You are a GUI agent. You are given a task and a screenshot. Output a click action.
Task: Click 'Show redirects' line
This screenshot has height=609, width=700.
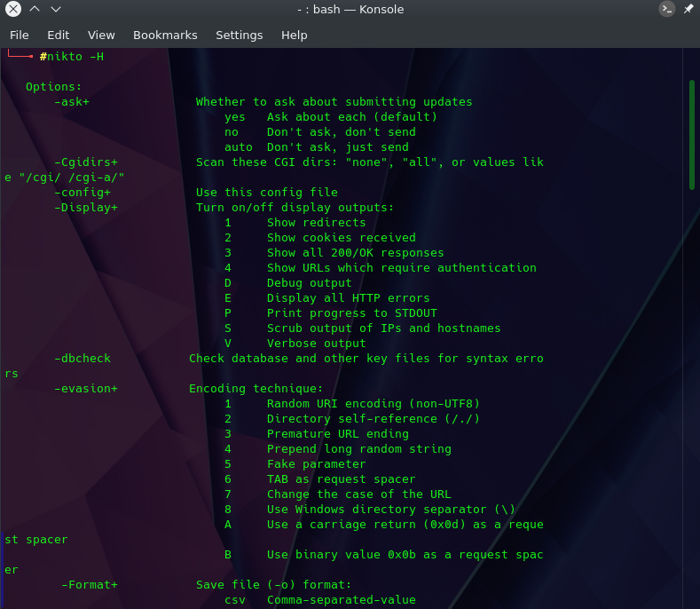pos(317,223)
